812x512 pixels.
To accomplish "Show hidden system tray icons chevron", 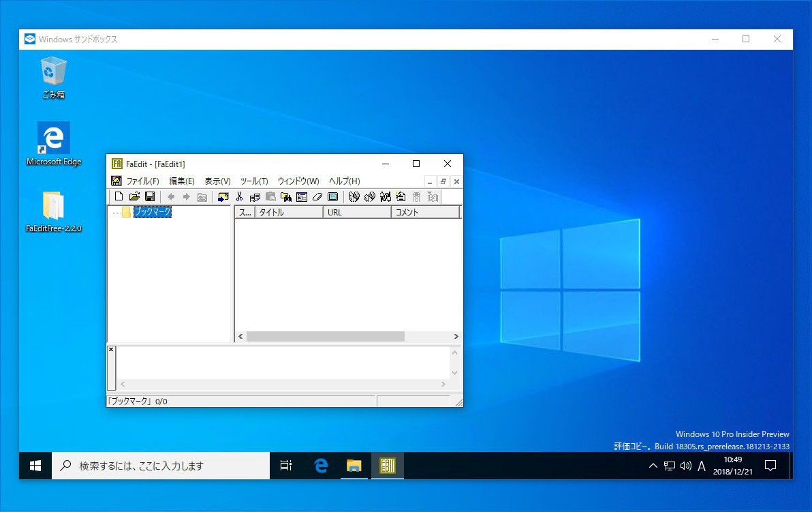I will 653,466.
